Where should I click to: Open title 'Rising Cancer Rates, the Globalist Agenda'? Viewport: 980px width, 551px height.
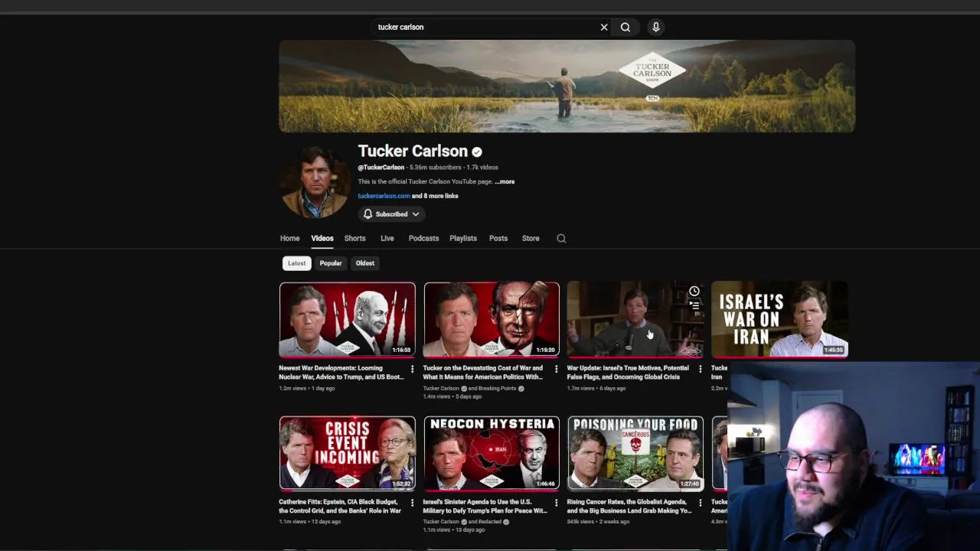(x=629, y=506)
